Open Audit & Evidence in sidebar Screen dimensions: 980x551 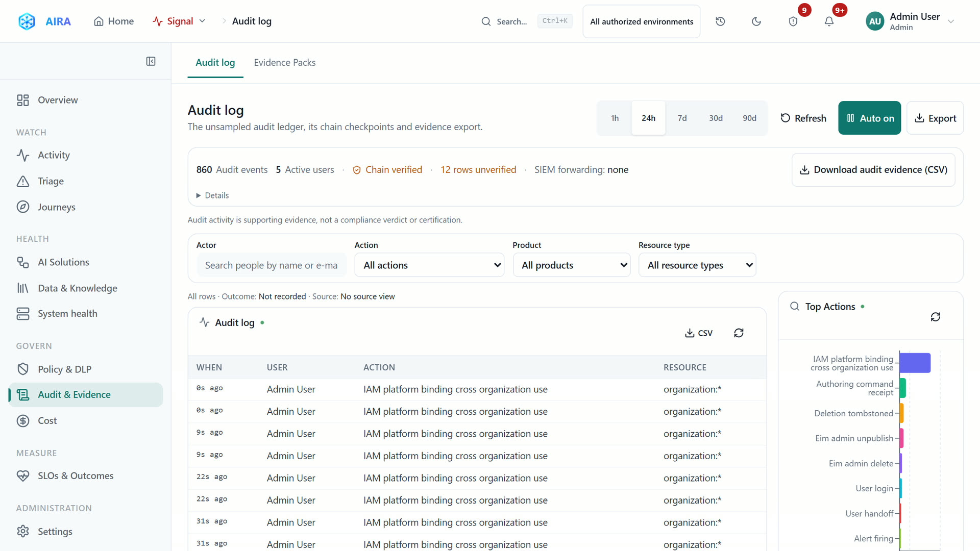[x=86, y=395]
